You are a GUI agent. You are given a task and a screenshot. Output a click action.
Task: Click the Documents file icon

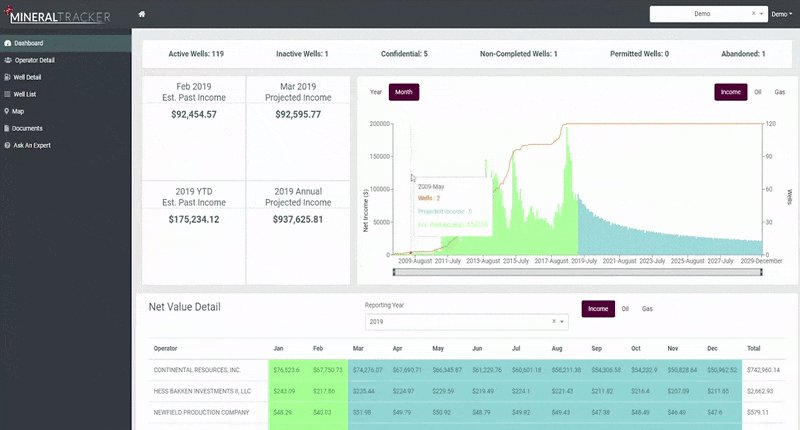7,129
